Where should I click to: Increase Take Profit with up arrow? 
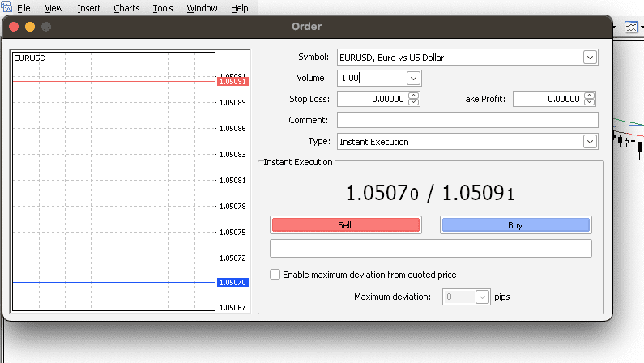[590, 96]
